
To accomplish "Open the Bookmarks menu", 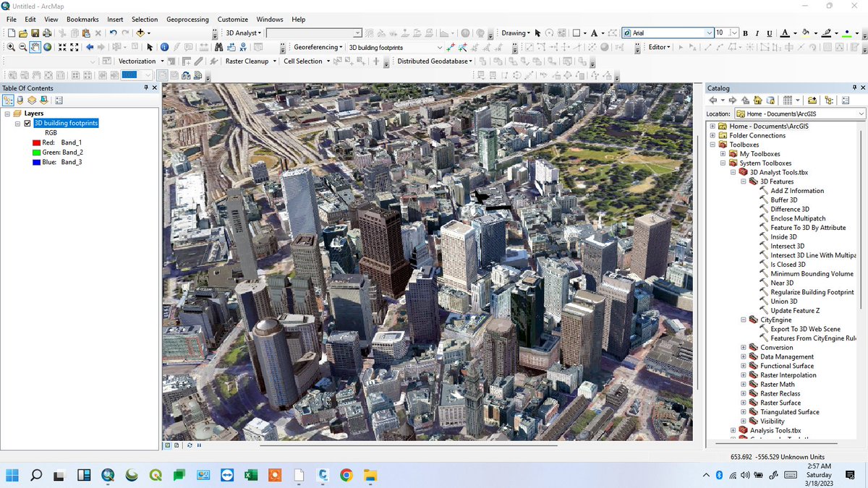I will click(x=82, y=20).
